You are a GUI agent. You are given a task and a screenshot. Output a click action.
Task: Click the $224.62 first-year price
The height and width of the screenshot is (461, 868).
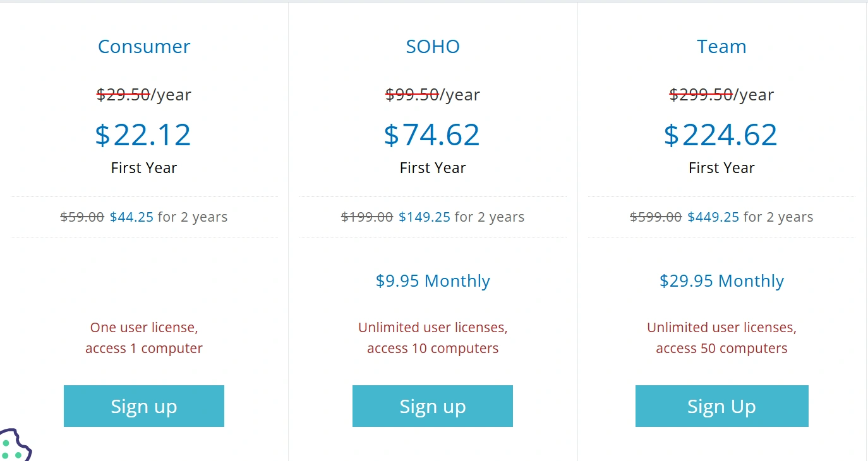click(721, 135)
